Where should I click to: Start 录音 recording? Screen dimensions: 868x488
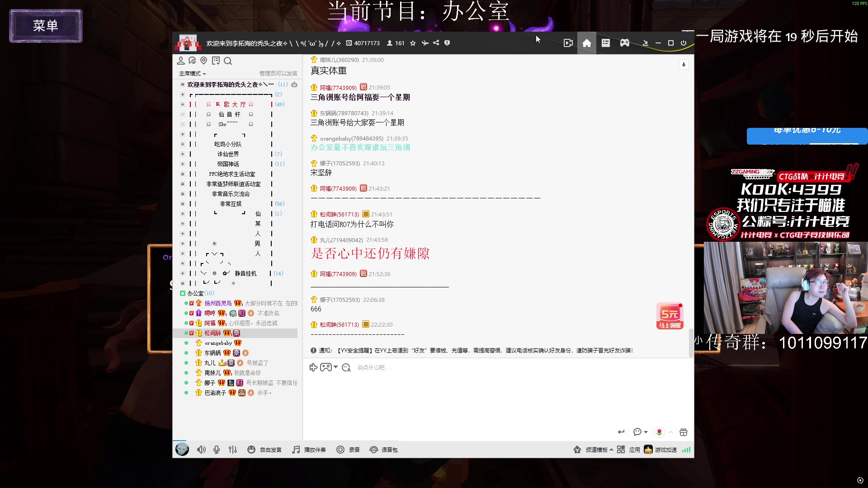(348, 450)
